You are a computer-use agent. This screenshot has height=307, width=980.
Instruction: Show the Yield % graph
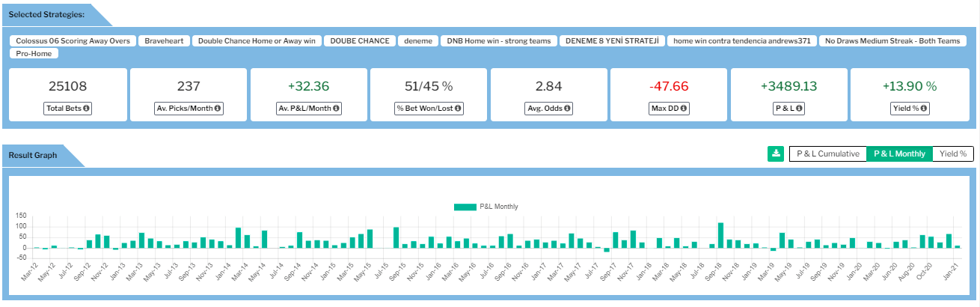point(953,153)
